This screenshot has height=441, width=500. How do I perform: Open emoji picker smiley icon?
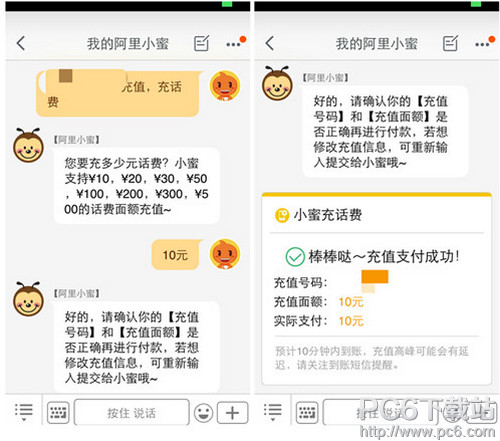click(x=203, y=413)
